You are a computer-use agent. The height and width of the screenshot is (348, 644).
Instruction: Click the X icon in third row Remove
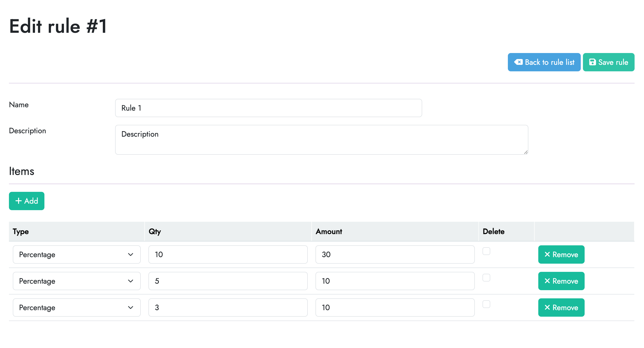pyautogui.click(x=547, y=307)
